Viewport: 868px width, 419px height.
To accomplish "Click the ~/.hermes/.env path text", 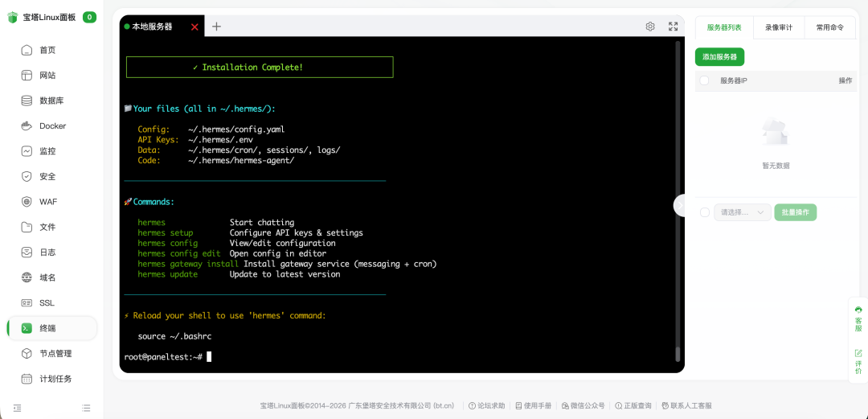I will click(x=220, y=140).
